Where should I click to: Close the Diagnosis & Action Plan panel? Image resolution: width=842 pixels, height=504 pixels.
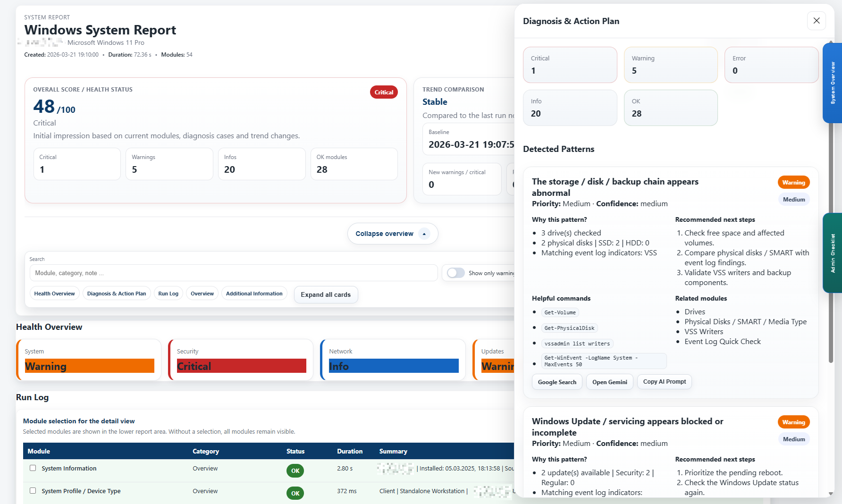pos(816,21)
